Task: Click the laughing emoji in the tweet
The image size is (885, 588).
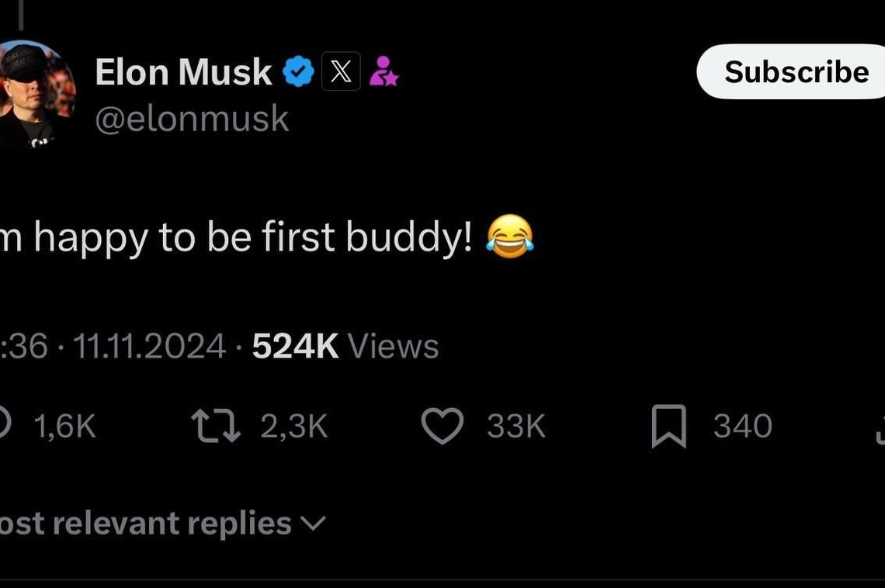Action: coord(509,237)
